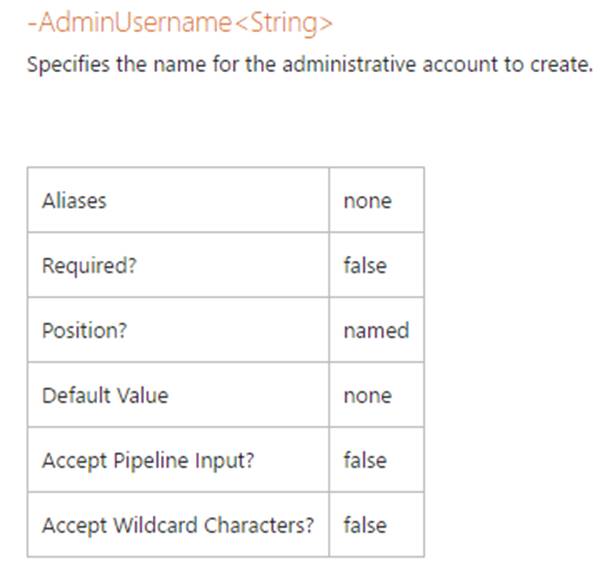
Task: Click the -AdminUsername parameter heading
Action: point(128,23)
